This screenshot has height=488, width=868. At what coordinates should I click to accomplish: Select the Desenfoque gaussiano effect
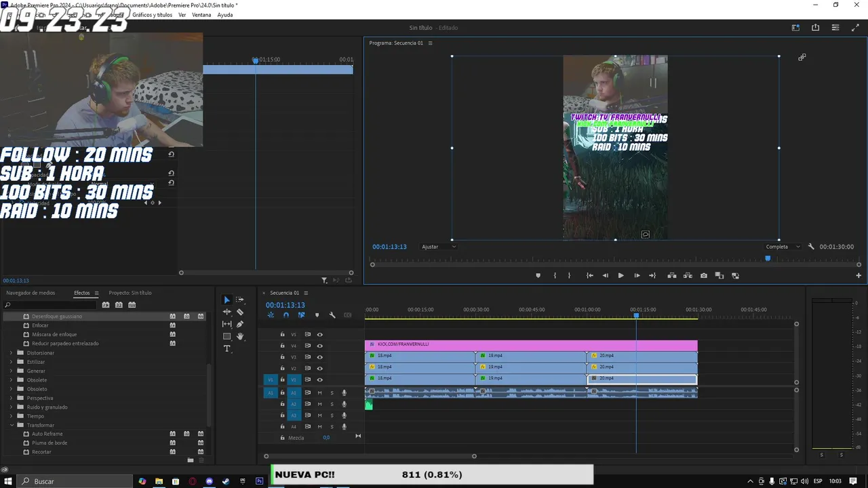click(x=57, y=317)
